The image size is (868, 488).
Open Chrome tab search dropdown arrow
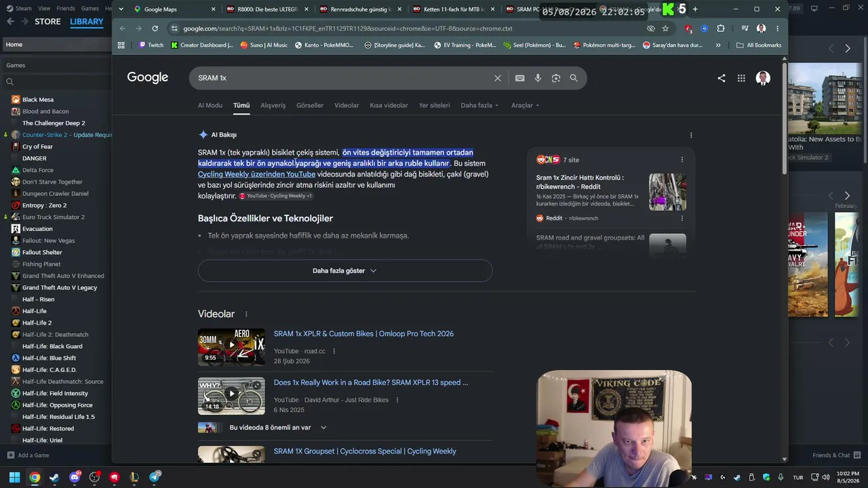pyautogui.click(x=121, y=9)
